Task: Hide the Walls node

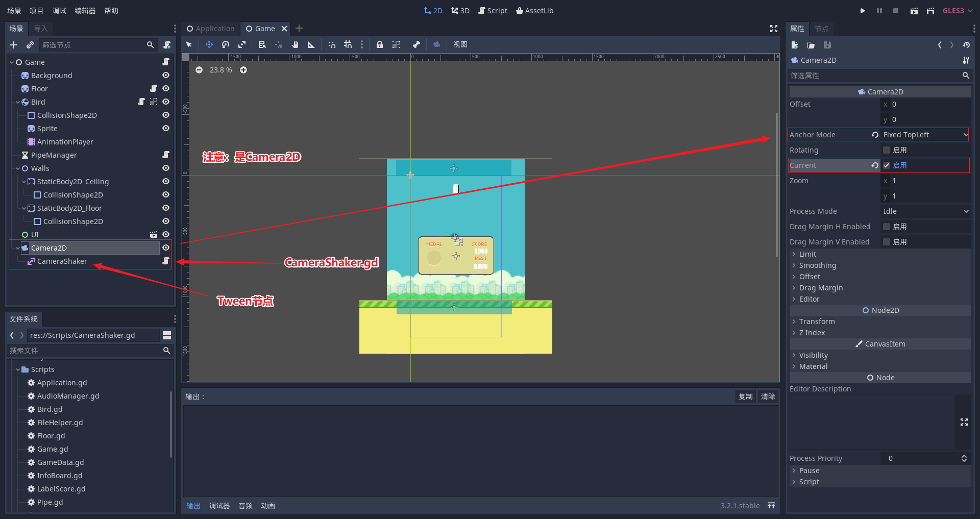Action: (166, 168)
